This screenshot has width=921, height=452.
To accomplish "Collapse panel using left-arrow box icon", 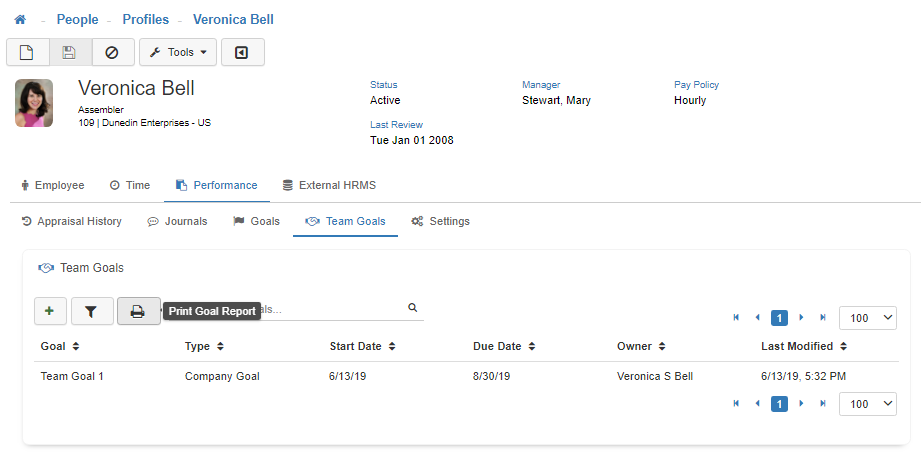I will click(242, 52).
